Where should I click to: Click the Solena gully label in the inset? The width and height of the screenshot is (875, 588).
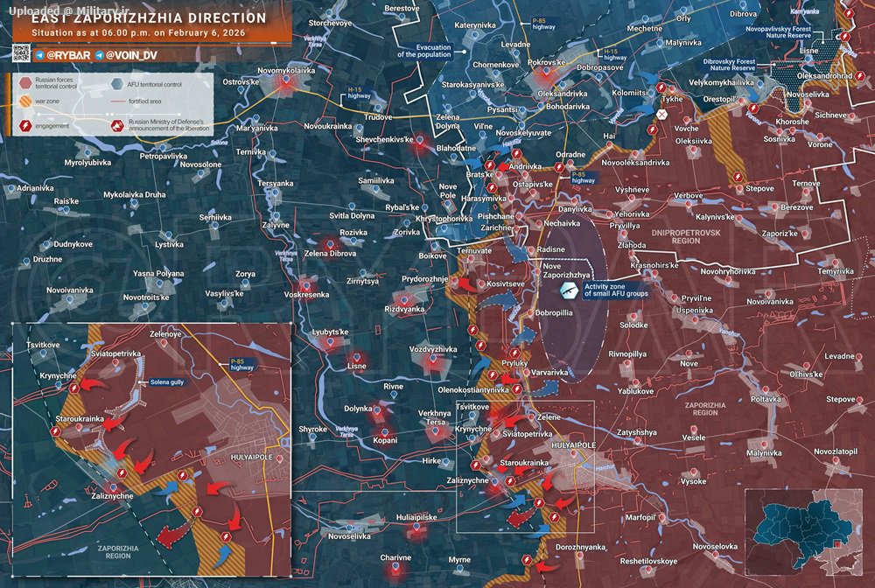[166, 382]
